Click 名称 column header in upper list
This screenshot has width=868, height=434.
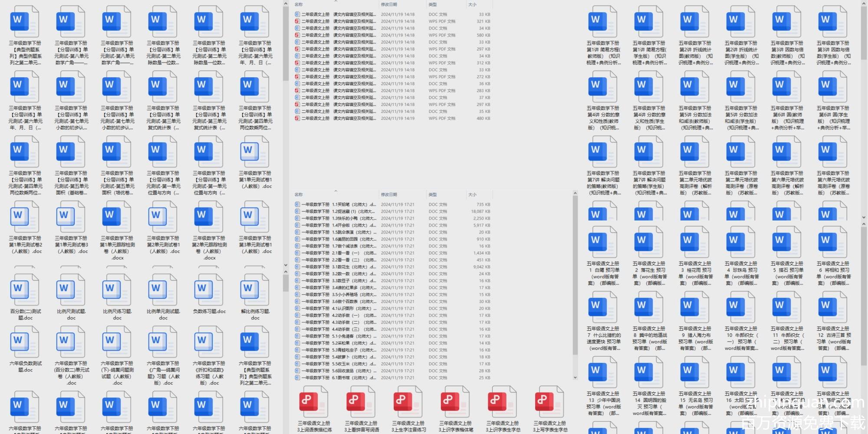click(x=299, y=5)
